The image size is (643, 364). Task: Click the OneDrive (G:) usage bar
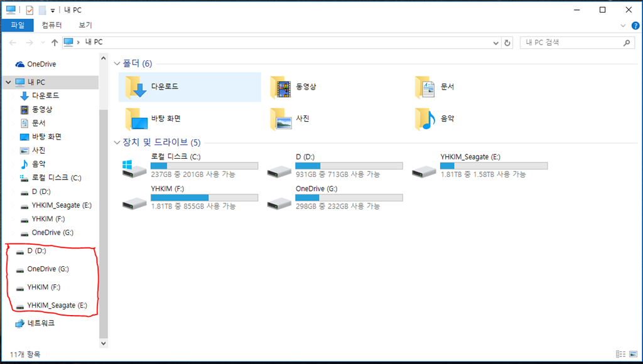349,198
